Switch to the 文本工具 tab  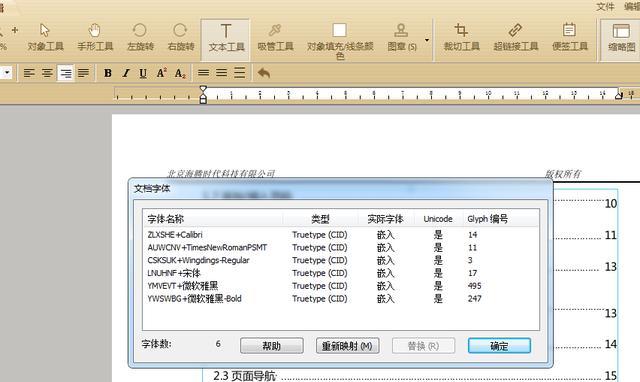226,38
